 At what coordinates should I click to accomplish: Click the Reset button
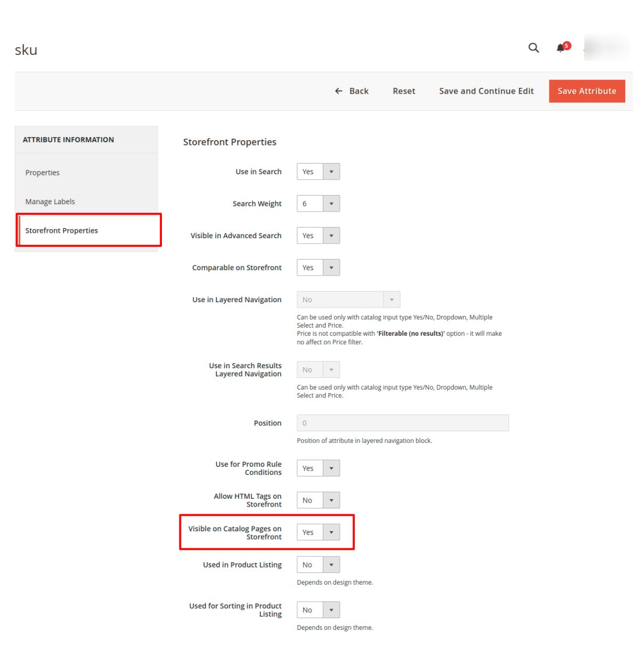pyautogui.click(x=404, y=91)
